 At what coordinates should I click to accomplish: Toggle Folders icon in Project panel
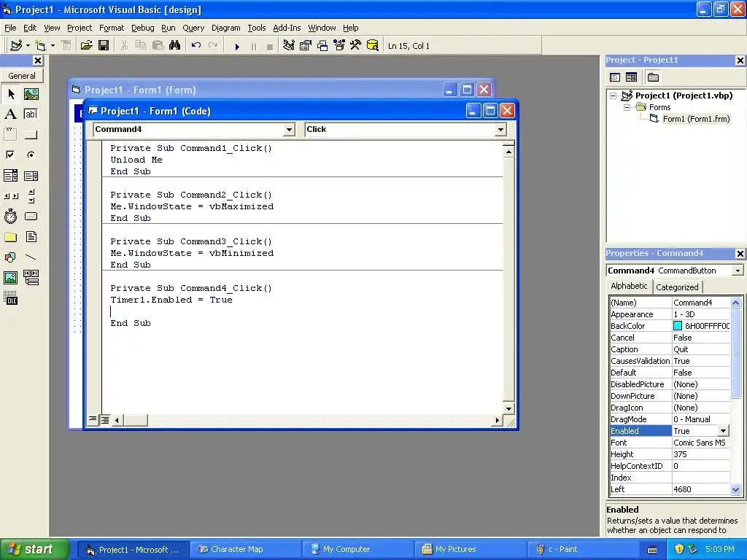click(x=653, y=77)
